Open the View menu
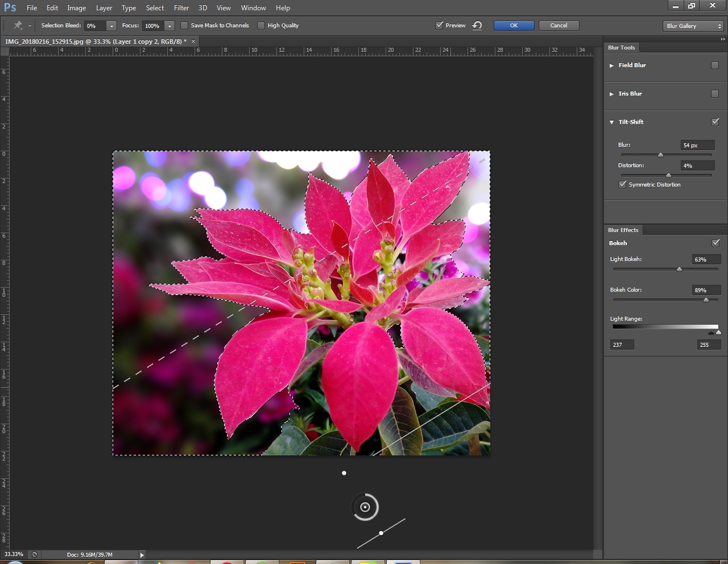Screen dimensions: 728x564 click(224, 8)
